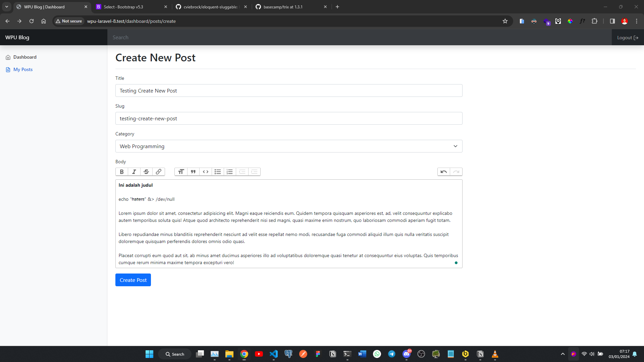The image size is (644, 362).
Task: Click the My Posts sidebar link
Action: (x=23, y=69)
